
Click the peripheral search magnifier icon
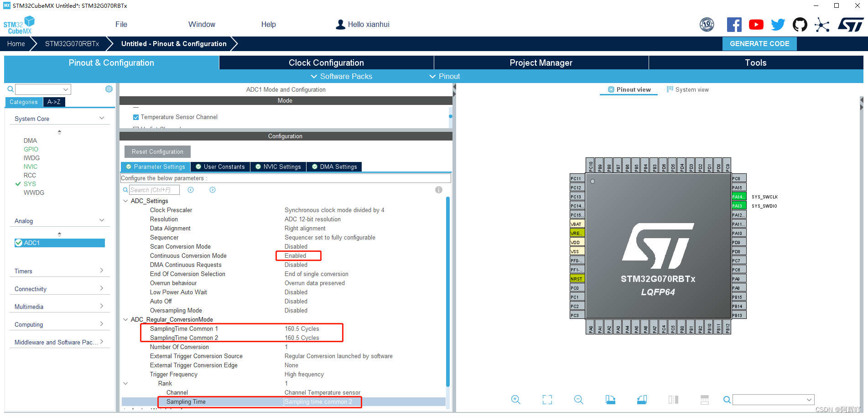10,89
